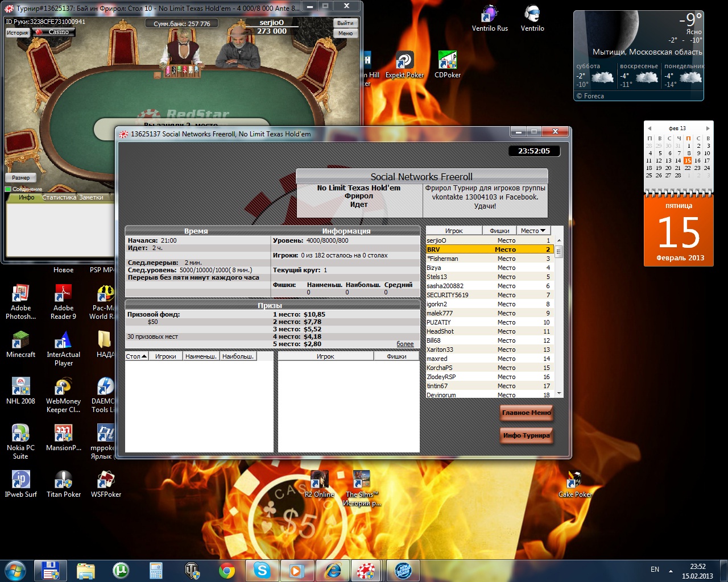
Task: Launch the CDPoker desktop icon
Action: point(448,61)
